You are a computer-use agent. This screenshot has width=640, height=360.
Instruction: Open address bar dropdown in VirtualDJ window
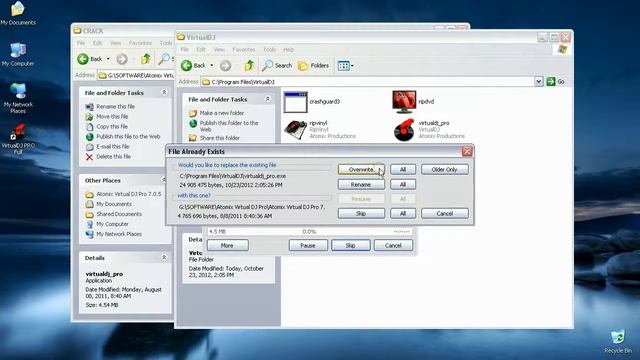click(x=538, y=82)
